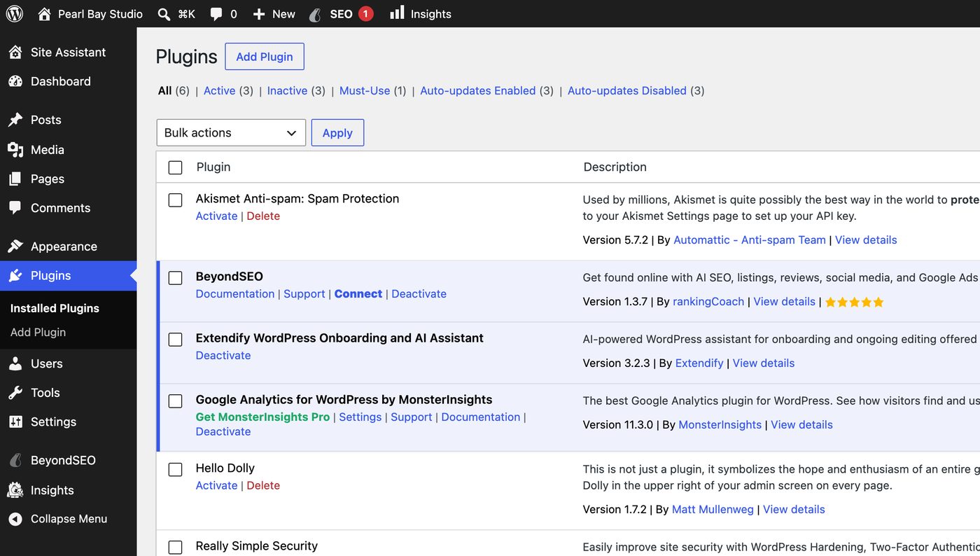Filter plugins by the Active tab
The image size is (980, 556).
tap(219, 90)
